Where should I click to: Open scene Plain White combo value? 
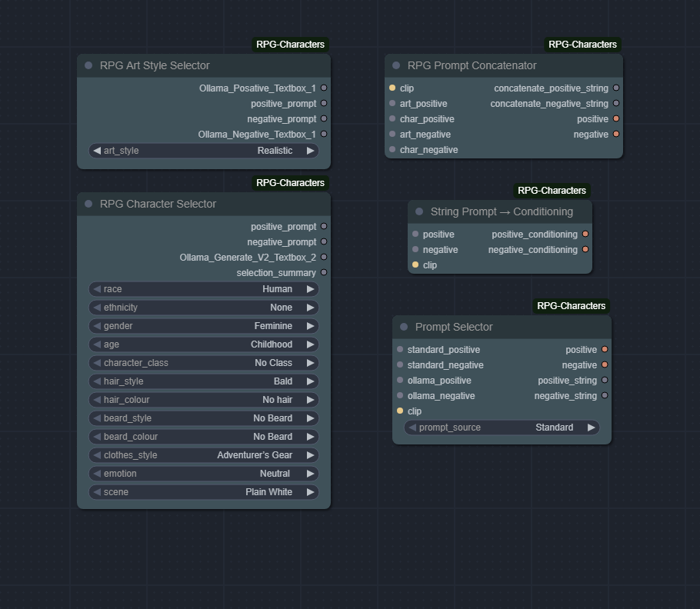pyautogui.click(x=268, y=492)
